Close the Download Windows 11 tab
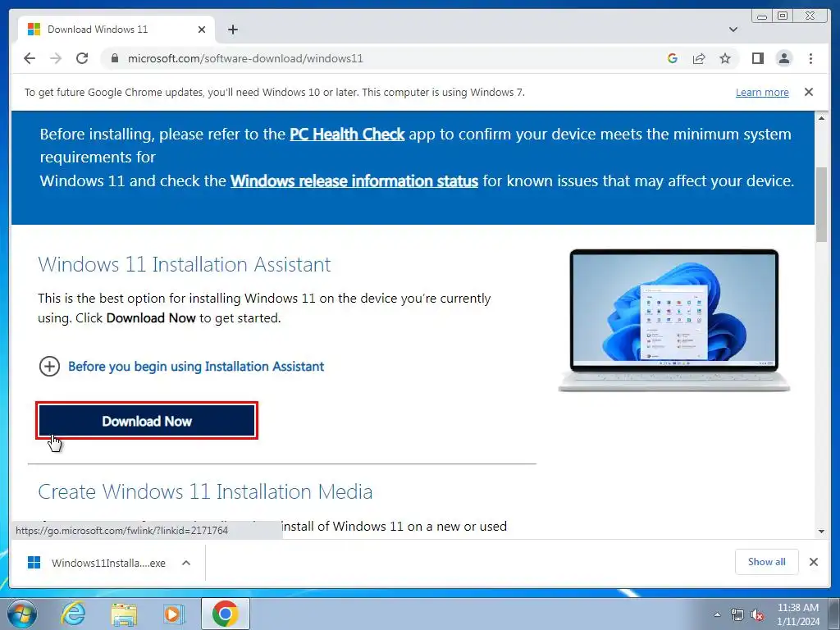This screenshot has height=630, width=840. (x=202, y=30)
